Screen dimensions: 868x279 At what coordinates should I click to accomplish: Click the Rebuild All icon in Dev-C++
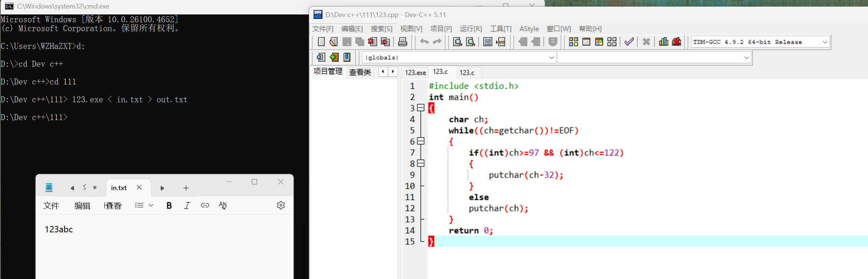[x=612, y=42]
